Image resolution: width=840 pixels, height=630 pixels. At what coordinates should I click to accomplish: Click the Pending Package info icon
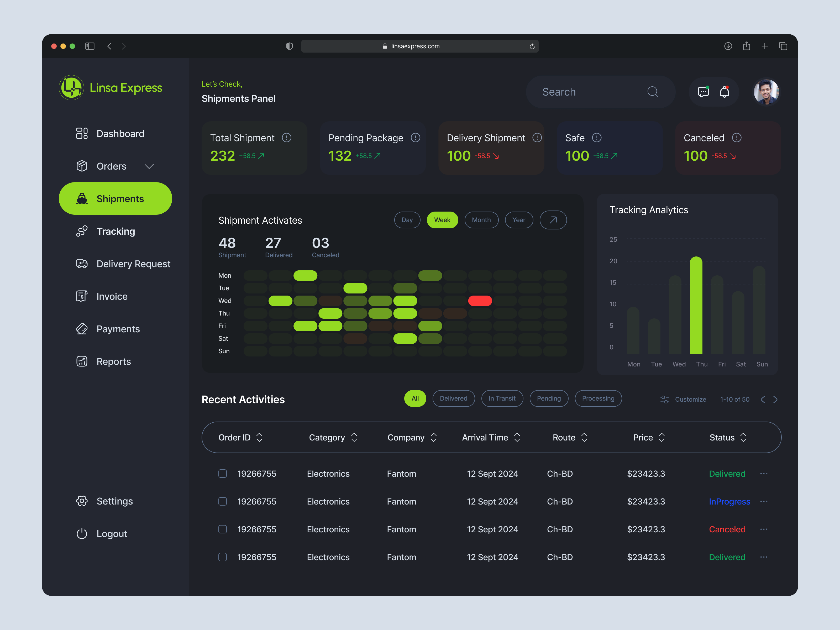pyautogui.click(x=416, y=138)
